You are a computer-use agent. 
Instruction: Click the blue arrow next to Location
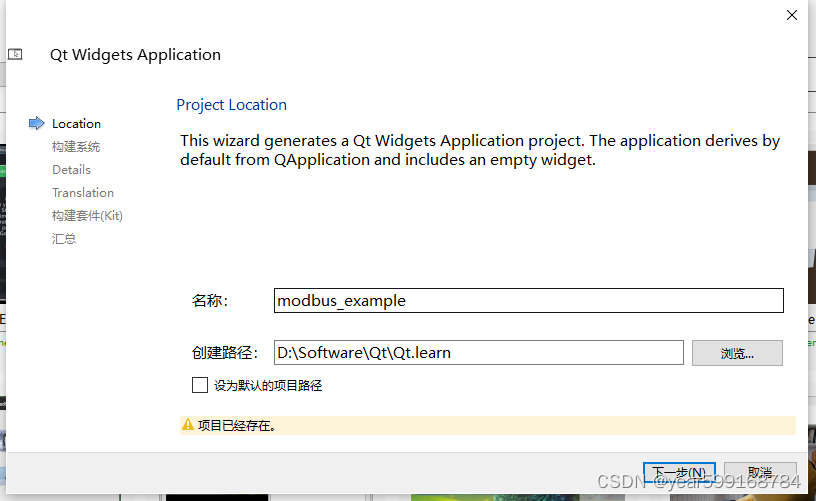tap(36, 123)
